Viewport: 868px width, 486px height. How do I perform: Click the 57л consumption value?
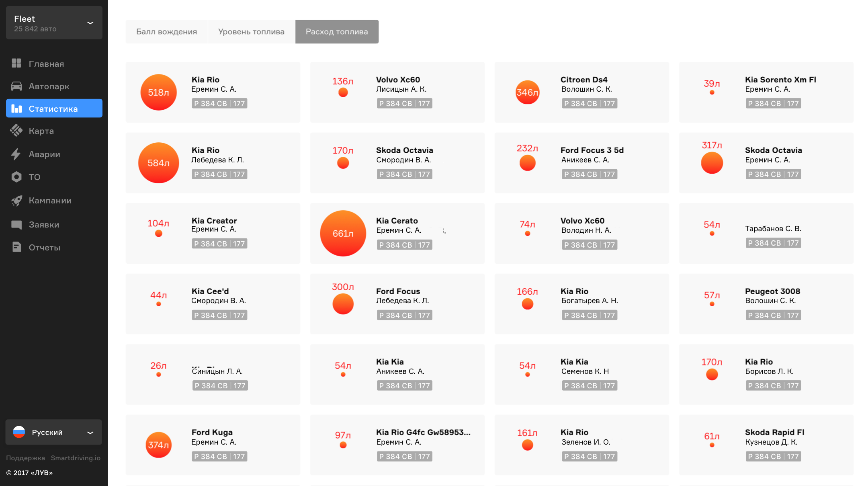pos(712,295)
